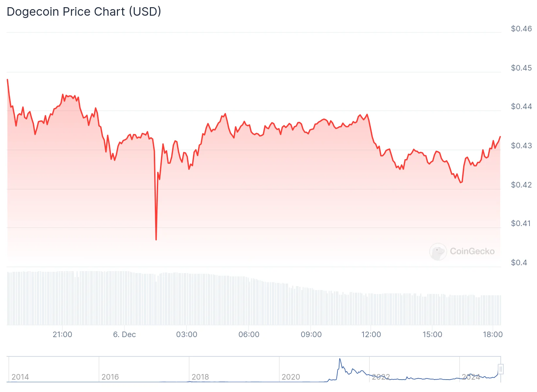This screenshot has width=537, height=392.
Task: Click the 09:00 time axis label
Action: click(311, 335)
